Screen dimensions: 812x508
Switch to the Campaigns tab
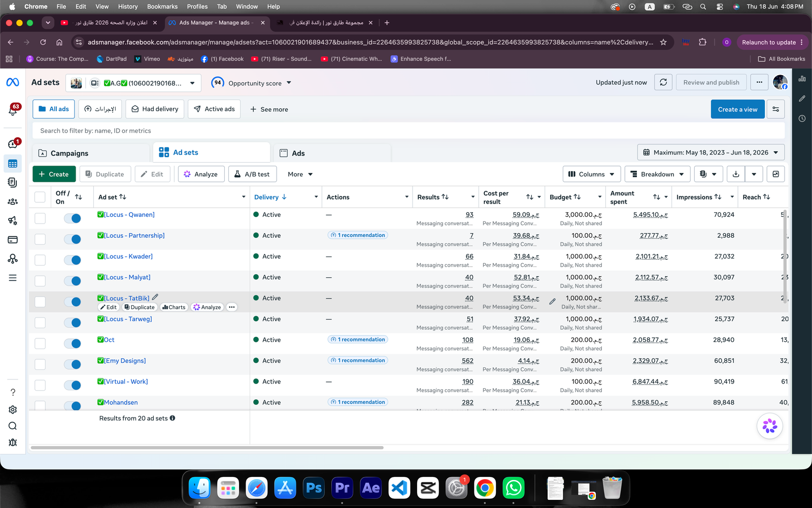[91, 153]
